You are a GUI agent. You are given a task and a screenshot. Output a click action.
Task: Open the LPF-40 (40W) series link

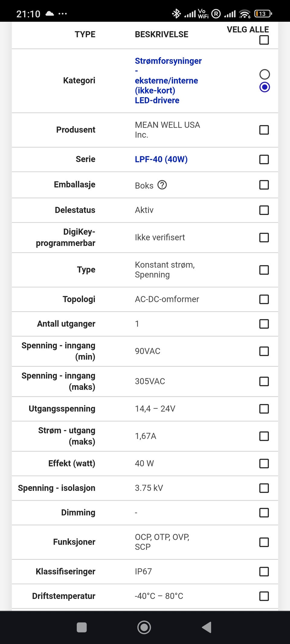point(161,159)
